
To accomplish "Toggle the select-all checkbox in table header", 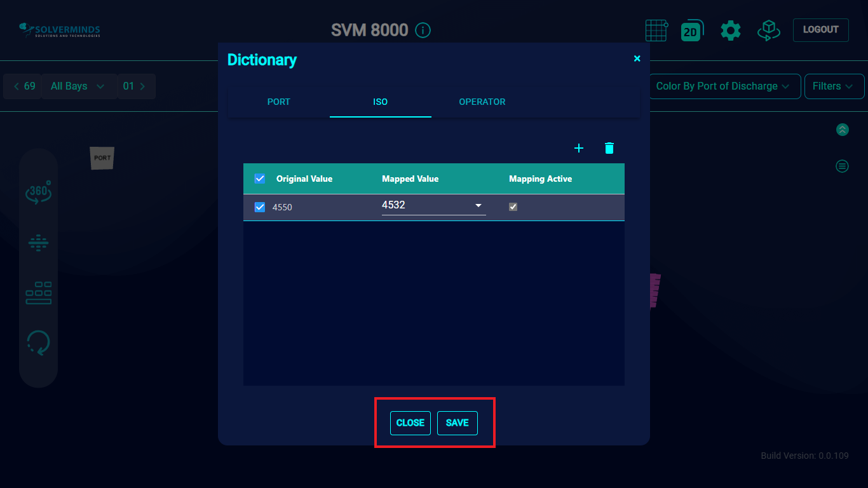I will click(260, 179).
